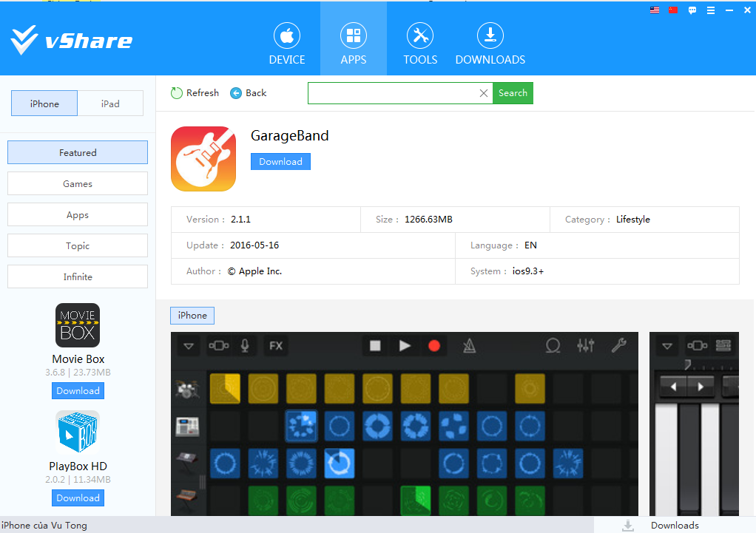Download GarageBand
The image size is (756, 533).
pos(280,162)
